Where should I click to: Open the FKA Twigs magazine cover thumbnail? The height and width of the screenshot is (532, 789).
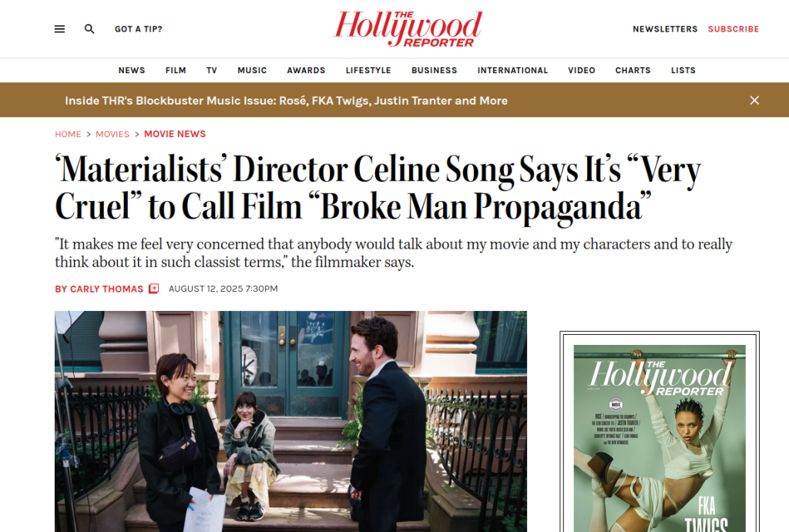[660, 437]
